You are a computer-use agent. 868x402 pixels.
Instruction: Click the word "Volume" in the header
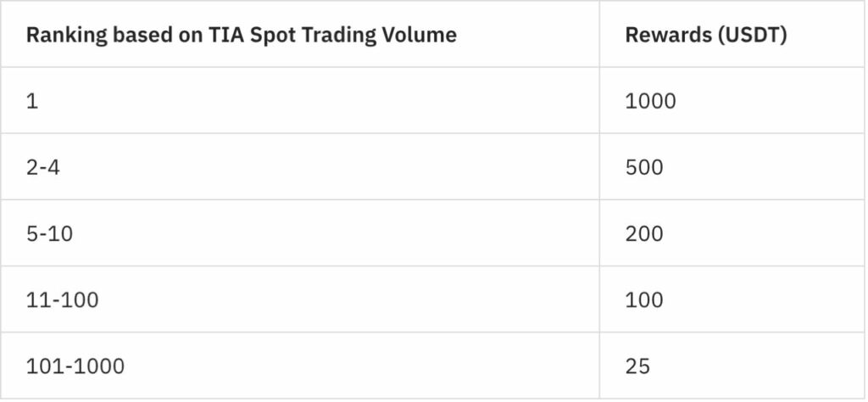(420, 36)
